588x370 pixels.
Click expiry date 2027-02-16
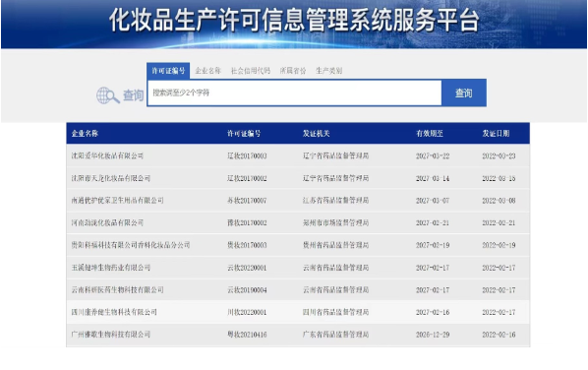tap(433, 312)
